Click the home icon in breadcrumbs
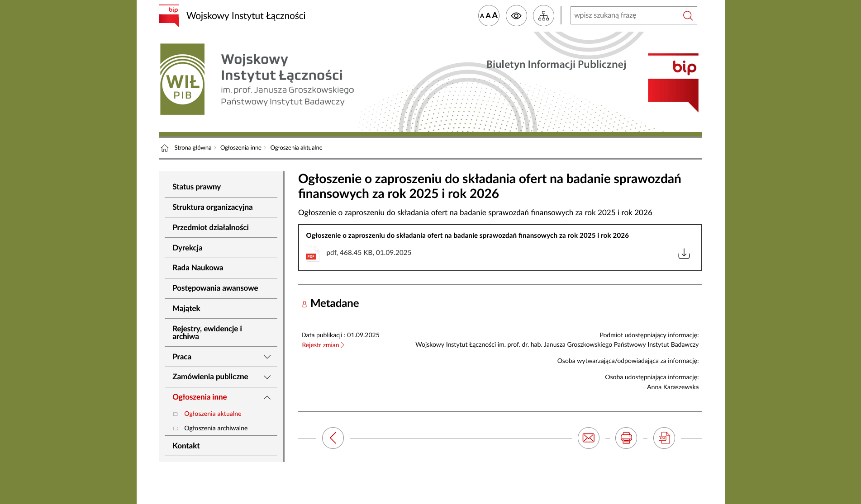 click(164, 148)
